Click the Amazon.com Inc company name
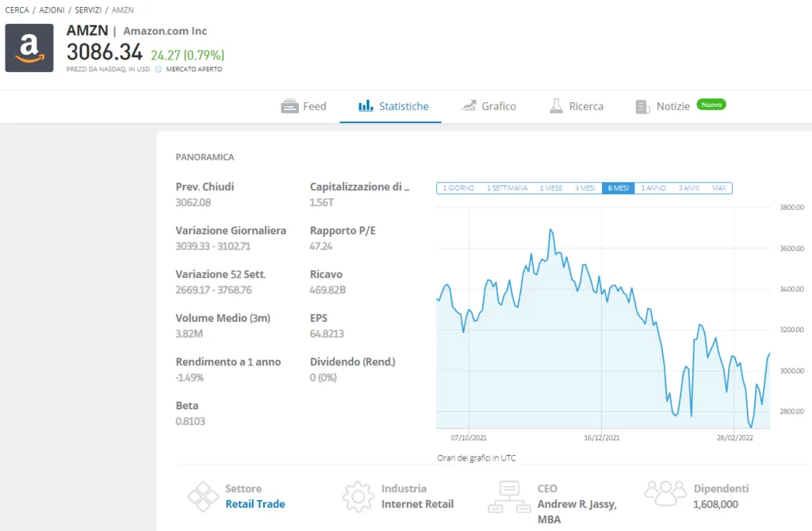 pyautogui.click(x=165, y=31)
